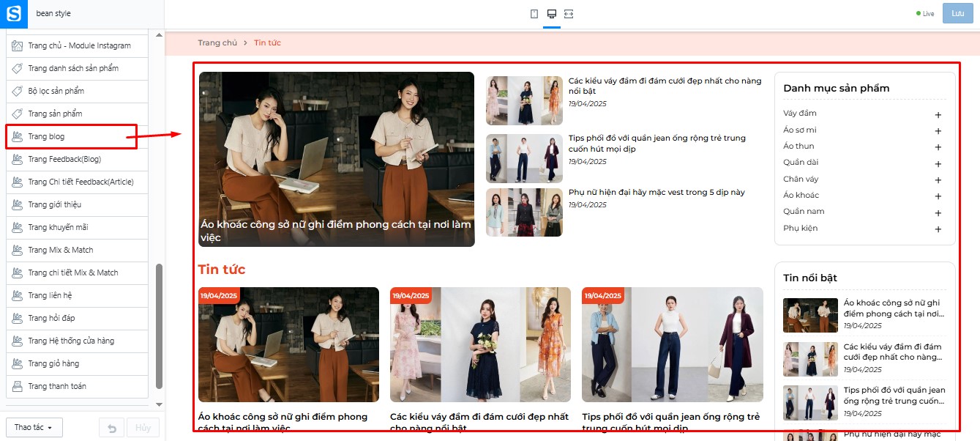Open Trang chi tiết Mix & Match section
The image size is (980, 441).
[77, 273]
